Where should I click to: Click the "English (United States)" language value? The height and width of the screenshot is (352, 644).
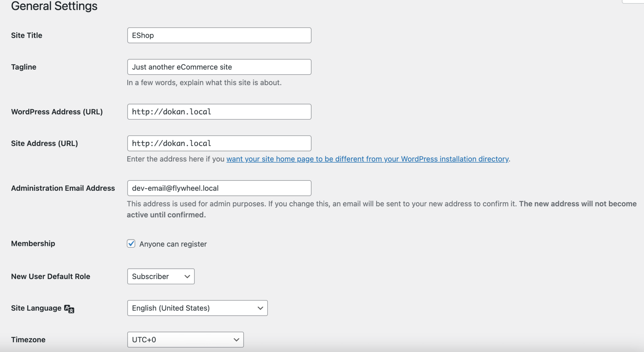pos(170,308)
